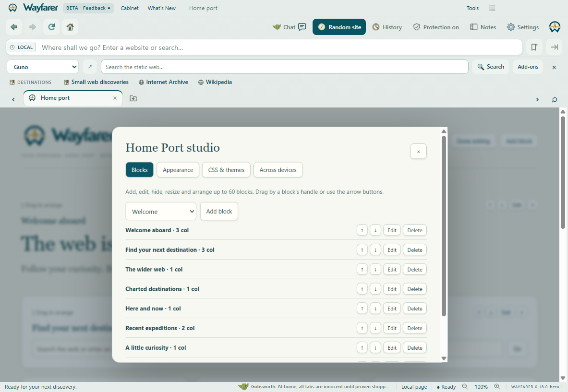Edit the Welcome aboard block
568x392 pixels.
click(392, 230)
